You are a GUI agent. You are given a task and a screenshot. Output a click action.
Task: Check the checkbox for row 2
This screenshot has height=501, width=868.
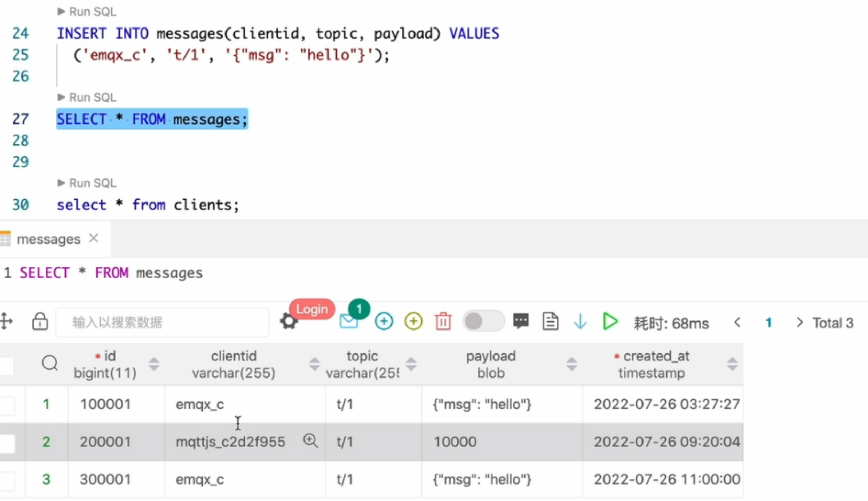7,443
